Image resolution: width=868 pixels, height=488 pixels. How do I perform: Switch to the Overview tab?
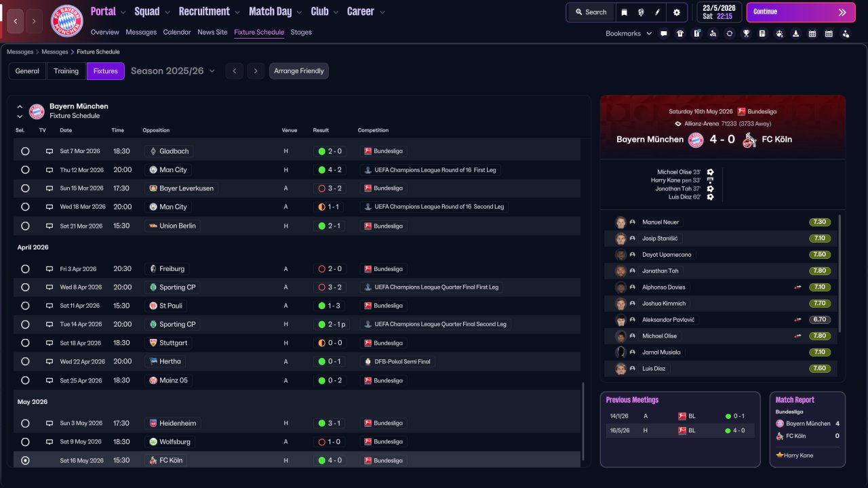(104, 32)
